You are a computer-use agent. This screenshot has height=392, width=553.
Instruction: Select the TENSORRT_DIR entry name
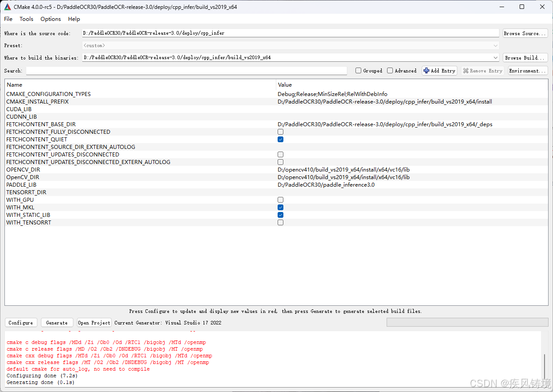coord(26,192)
